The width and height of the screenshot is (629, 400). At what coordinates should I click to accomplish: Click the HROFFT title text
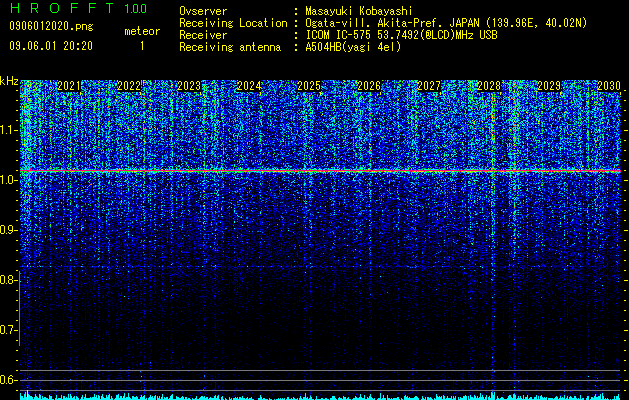point(62,8)
